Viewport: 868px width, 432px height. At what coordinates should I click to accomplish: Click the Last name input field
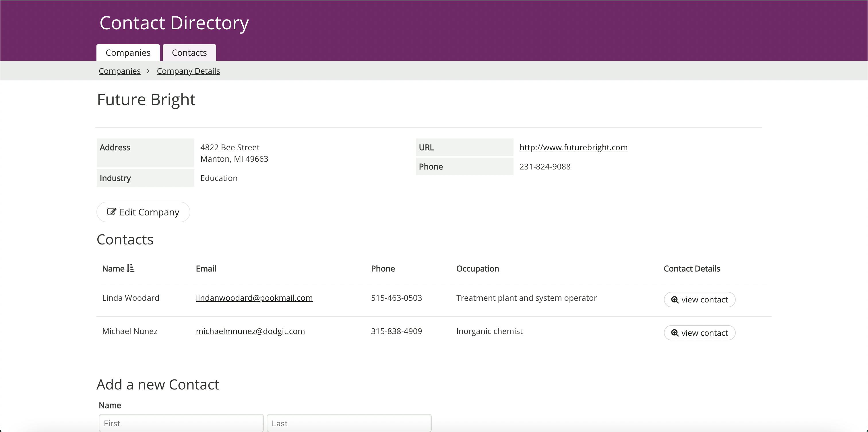pos(349,423)
